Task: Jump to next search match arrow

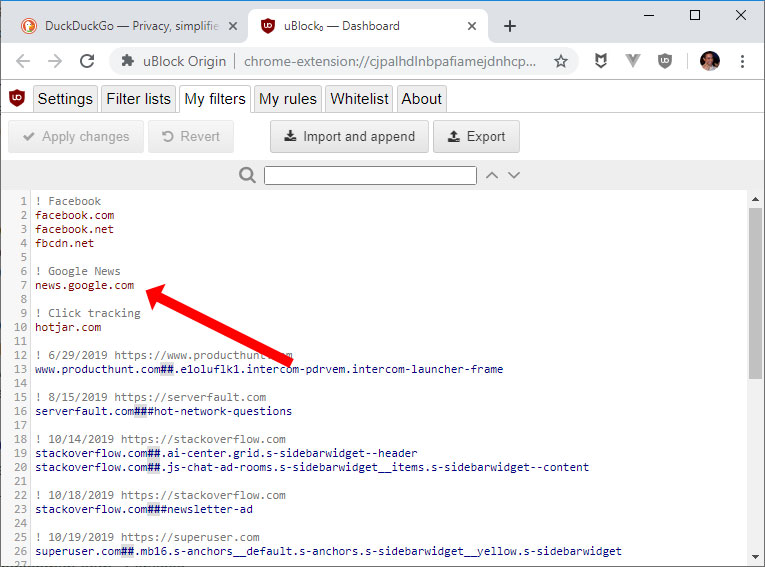Action: [x=514, y=175]
